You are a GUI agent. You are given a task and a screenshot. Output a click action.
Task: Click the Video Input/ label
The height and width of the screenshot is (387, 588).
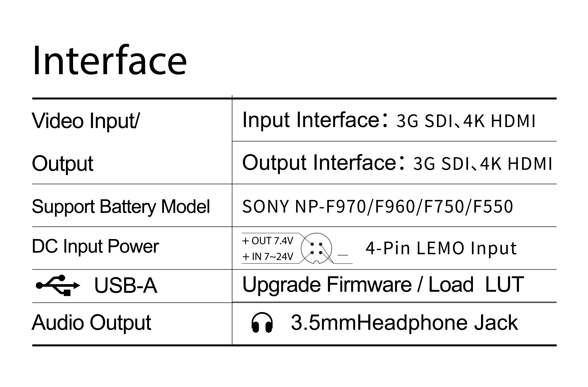(x=86, y=121)
